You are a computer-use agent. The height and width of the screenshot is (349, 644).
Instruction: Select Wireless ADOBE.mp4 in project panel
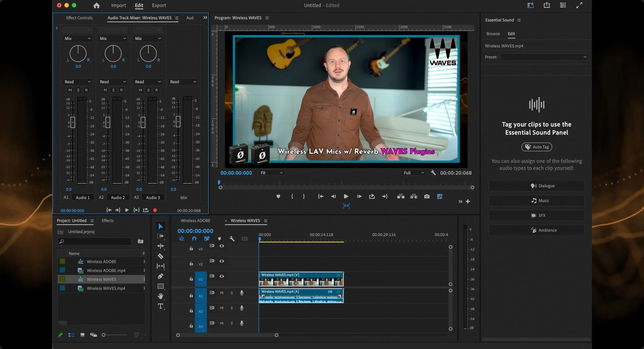106,270
